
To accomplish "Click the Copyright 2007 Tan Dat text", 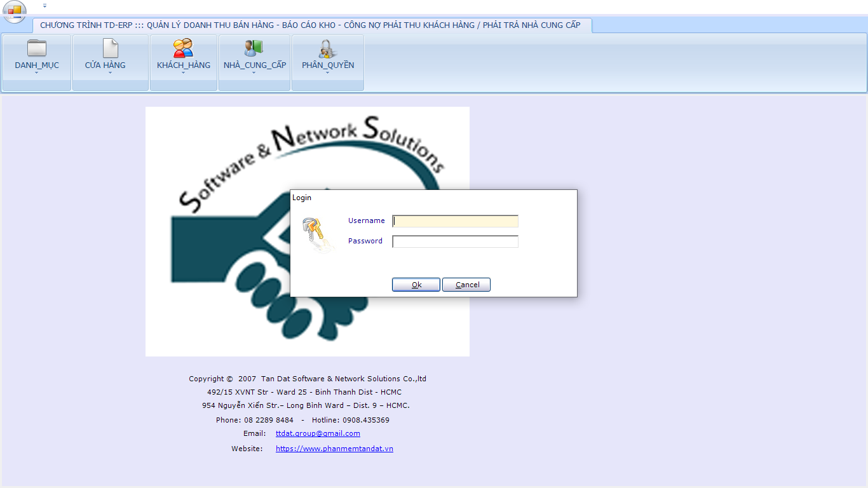I will [308, 379].
